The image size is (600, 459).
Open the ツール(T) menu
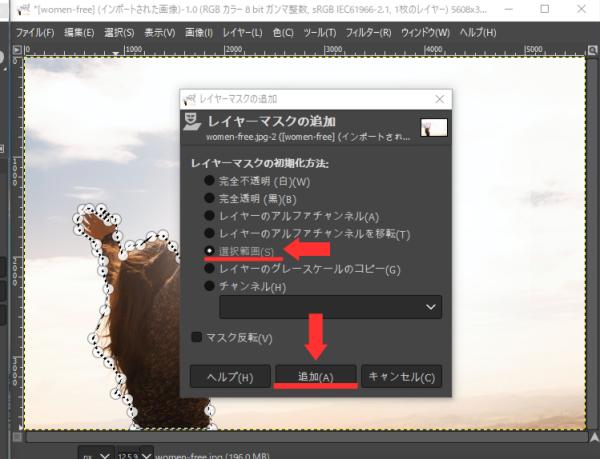tap(320, 33)
